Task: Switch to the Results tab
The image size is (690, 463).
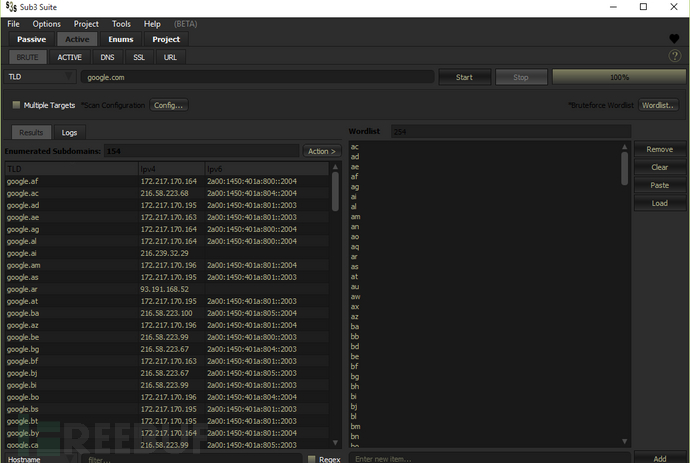Action: point(31,132)
